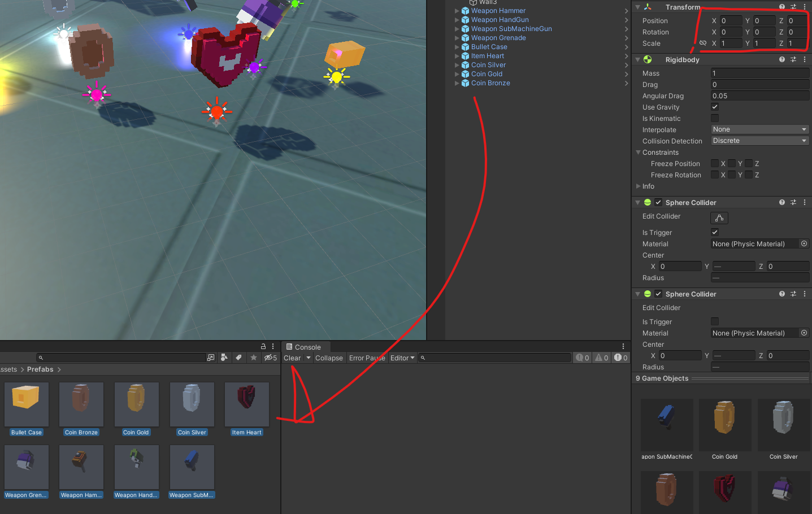The image size is (812, 514).
Task: Click the Search by Label tag icon
Action: (x=239, y=358)
